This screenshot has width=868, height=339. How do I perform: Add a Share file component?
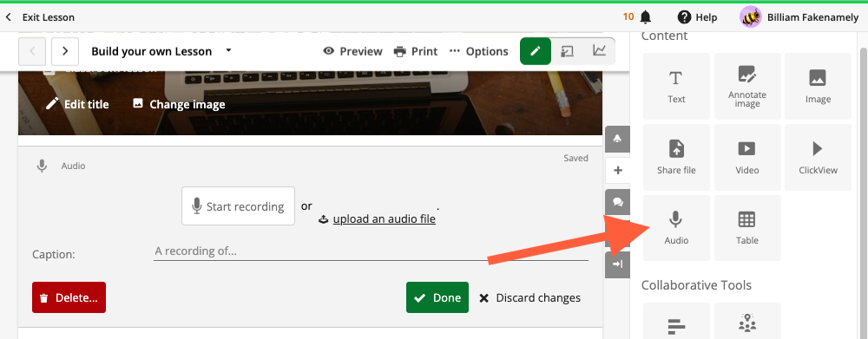(676, 157)
